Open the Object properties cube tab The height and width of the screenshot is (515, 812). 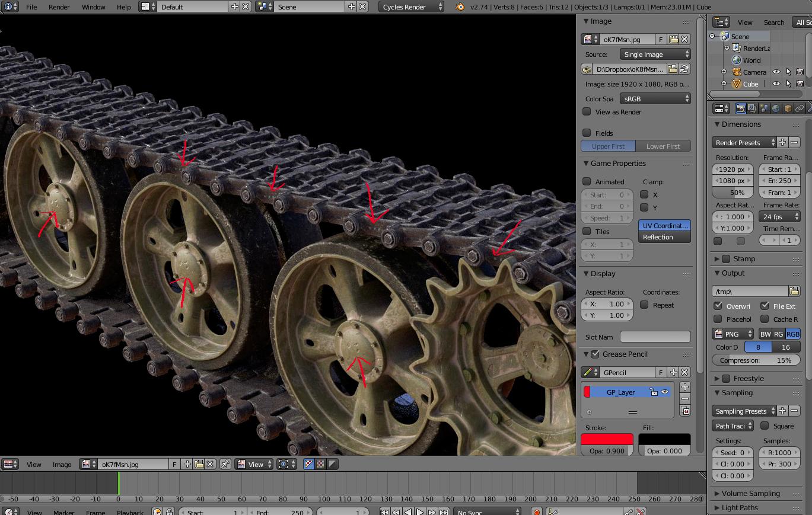788,108
